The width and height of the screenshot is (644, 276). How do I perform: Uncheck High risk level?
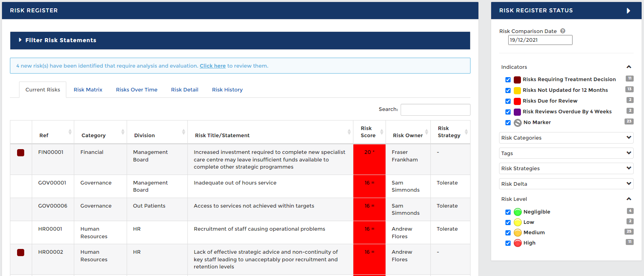click(x=508, y=243)
